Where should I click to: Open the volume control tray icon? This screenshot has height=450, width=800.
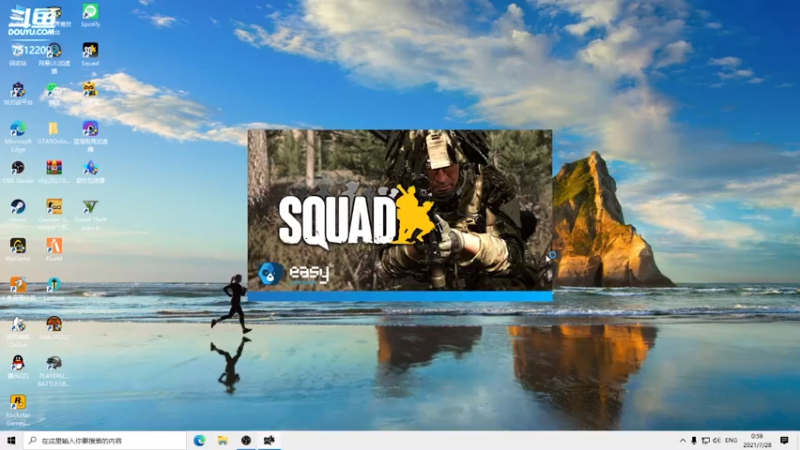click(x=717, y=440)
